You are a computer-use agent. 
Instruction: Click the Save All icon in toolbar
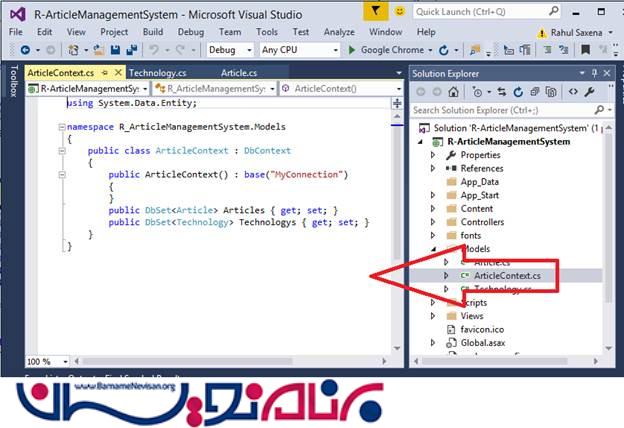[131, 49]
